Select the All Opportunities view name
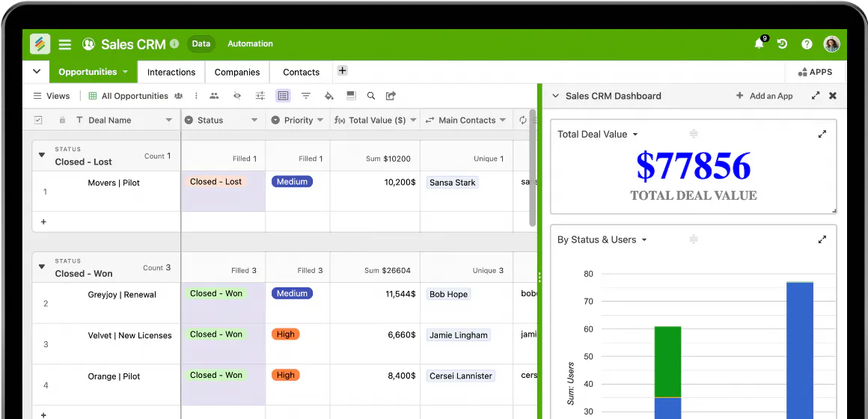The height and width of the screenshot is (419, 868). (135, 96)
